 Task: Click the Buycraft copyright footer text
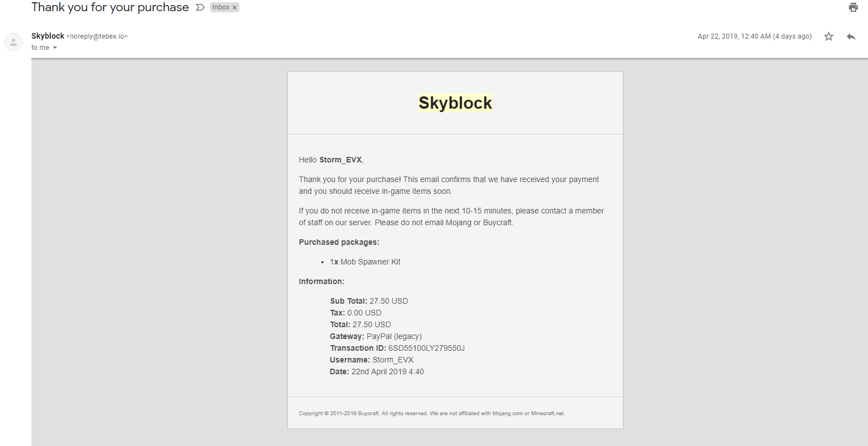point(432,414)
